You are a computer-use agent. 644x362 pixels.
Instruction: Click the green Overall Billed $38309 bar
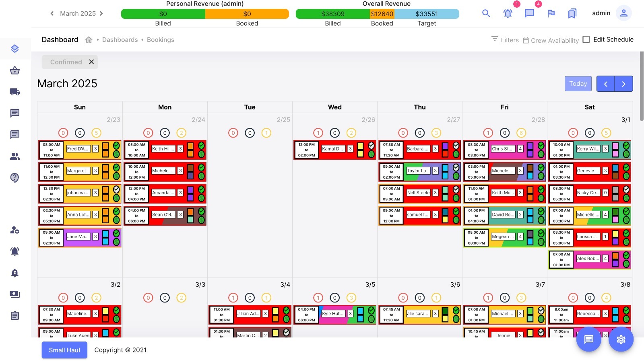332,14
